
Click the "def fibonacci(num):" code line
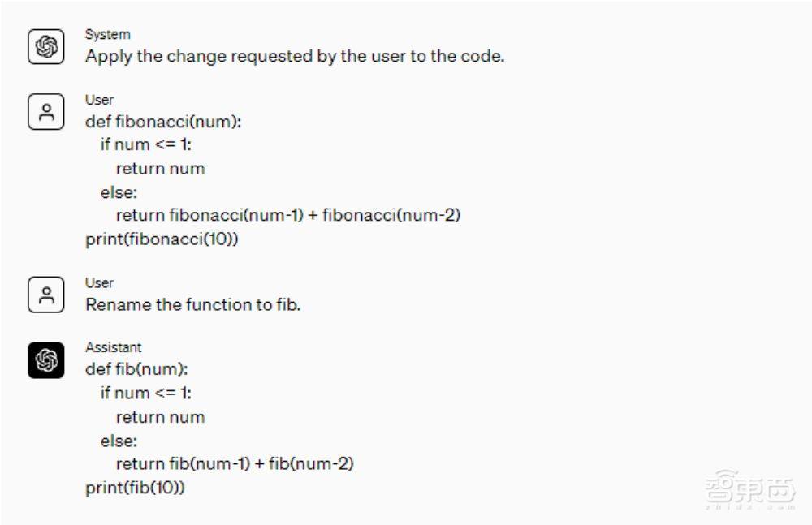click(163, 123)
